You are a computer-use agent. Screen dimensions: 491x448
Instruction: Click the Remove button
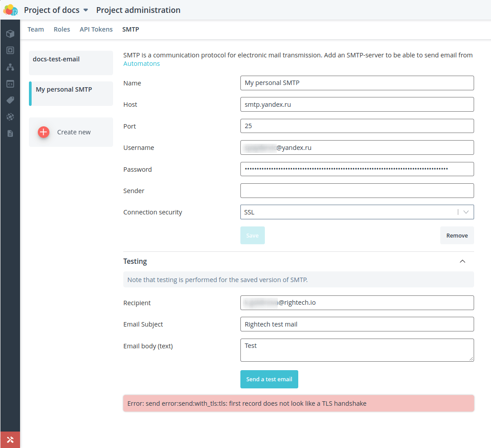point(457,235)
